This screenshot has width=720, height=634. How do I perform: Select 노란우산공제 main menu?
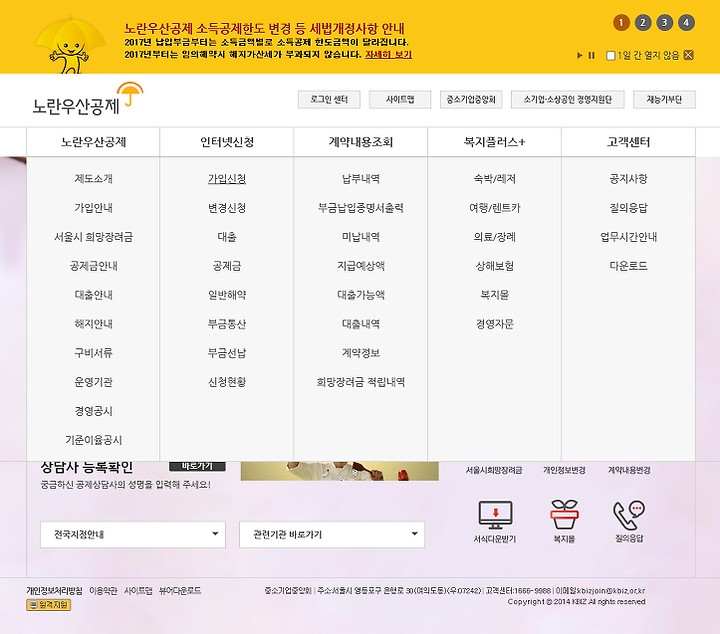click(x=93, y=142)
